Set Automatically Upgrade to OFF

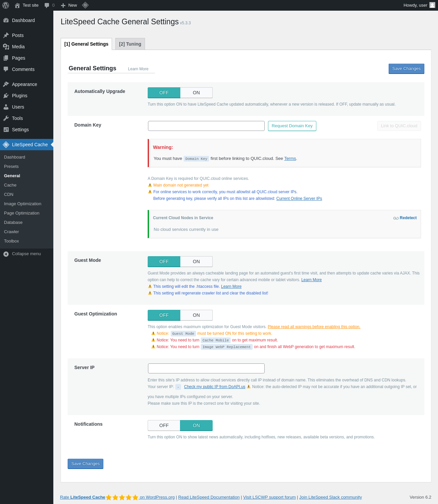[x=164, y=93]
